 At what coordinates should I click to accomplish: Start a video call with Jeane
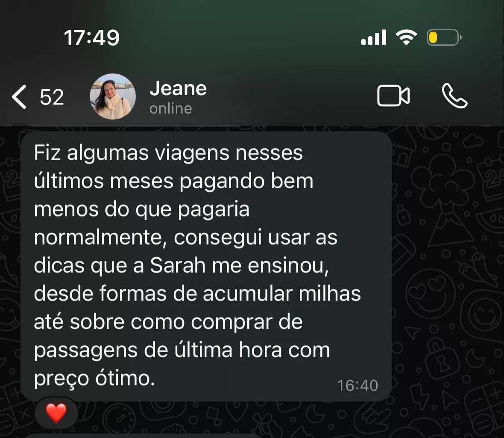click(x=393, y=96)
